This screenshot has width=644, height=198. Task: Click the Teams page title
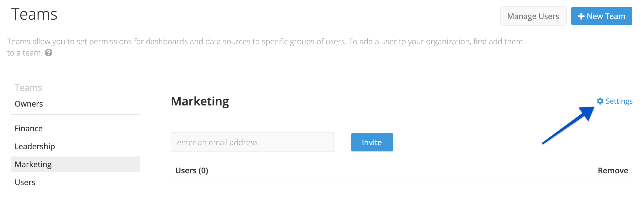click(34, 14)
